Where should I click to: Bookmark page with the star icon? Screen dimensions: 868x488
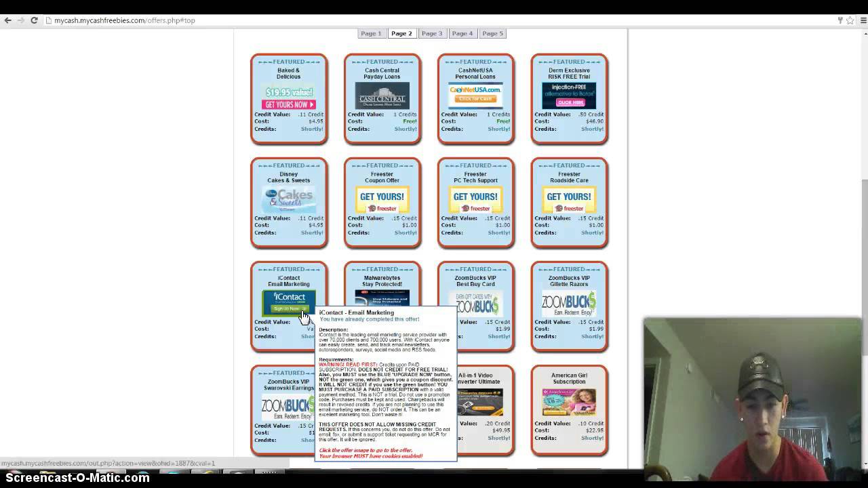point(850,20)
